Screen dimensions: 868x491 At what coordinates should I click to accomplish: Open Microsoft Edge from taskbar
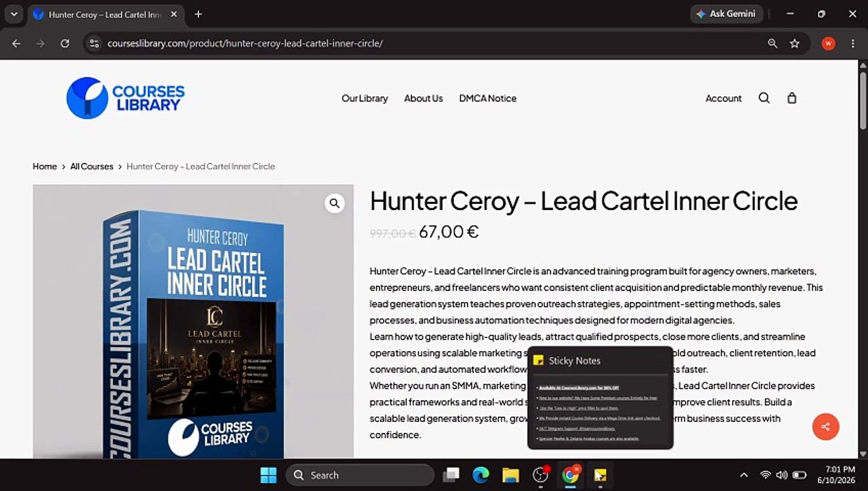(481, 475)
